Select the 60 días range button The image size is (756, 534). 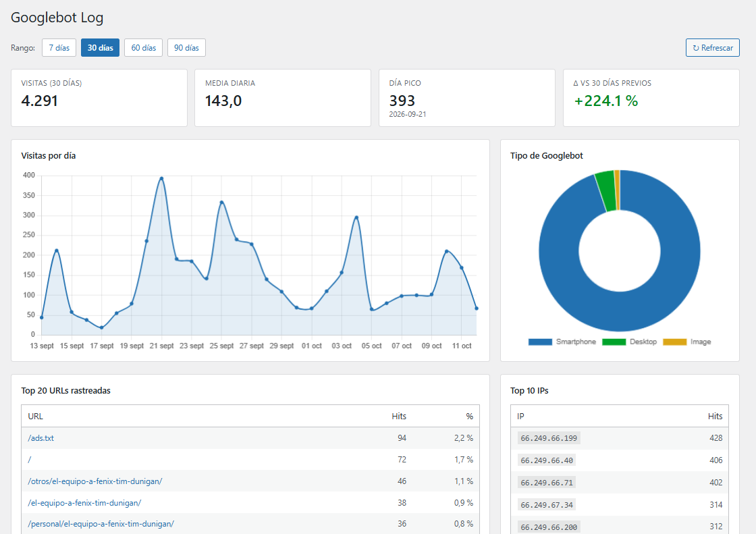(143, 48)
